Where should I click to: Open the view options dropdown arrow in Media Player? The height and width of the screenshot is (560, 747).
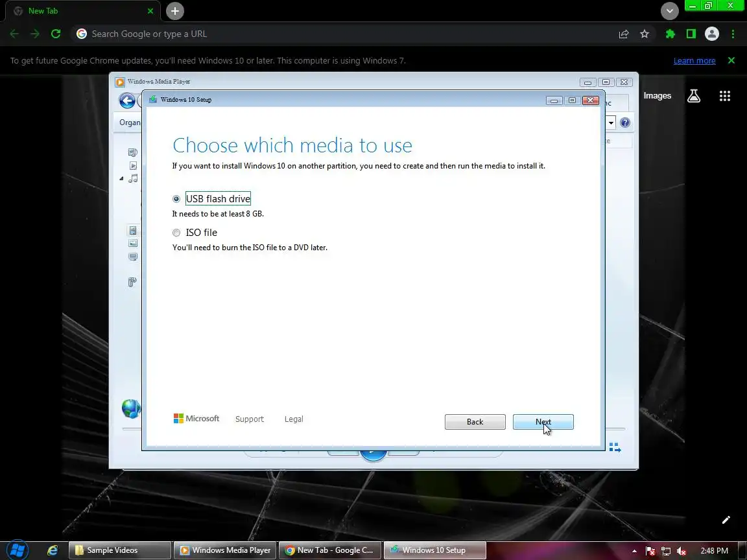611,123
